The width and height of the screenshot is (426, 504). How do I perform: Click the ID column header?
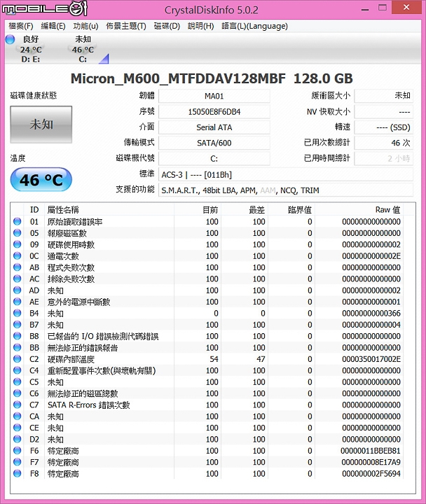pyautogui.click(x=34, y=209)
